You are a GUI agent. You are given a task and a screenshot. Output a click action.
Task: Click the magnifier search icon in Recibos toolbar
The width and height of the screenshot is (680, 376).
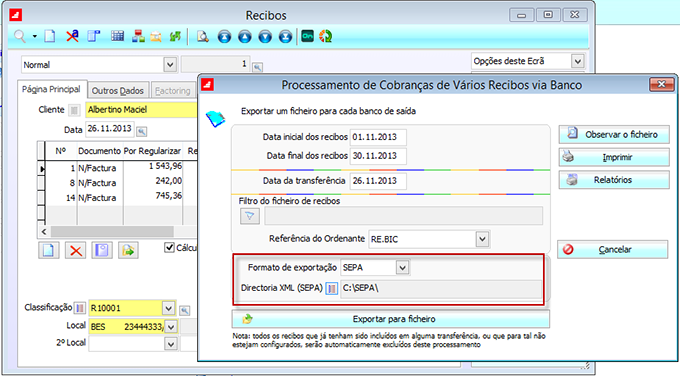click(20, 36)
